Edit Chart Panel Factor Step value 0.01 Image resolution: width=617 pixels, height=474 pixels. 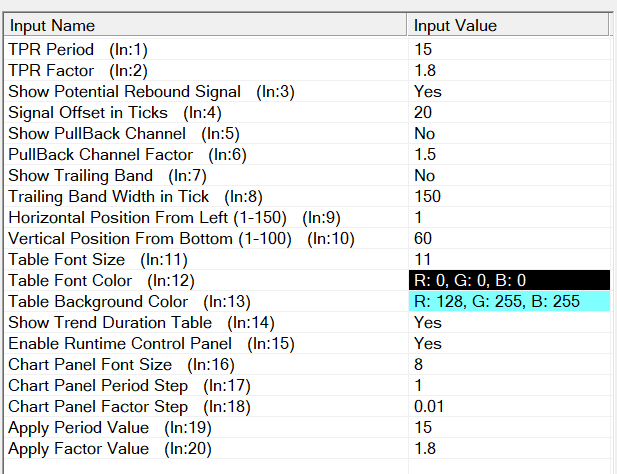point(509,406)
